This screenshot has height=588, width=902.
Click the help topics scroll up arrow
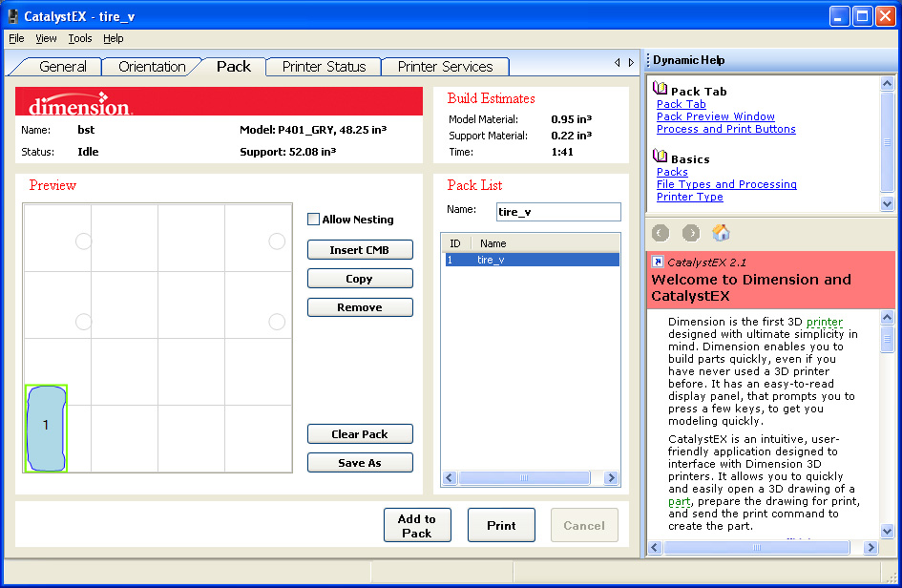pyautogui.click(x=887, y=83)
